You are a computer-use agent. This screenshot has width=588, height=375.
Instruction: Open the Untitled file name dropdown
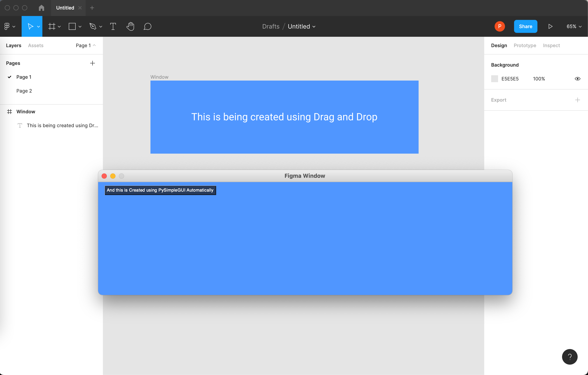pos(302,26)
